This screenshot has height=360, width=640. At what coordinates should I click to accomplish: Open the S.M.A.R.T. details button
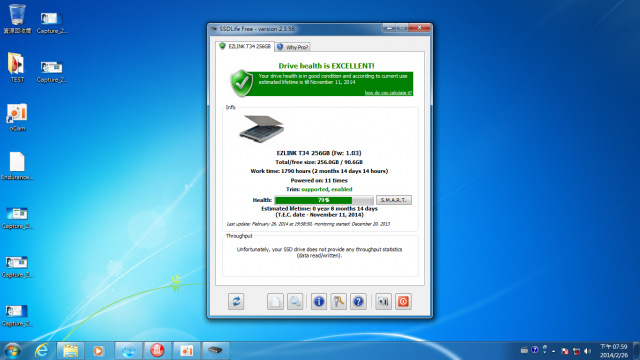tap(393, 200)
